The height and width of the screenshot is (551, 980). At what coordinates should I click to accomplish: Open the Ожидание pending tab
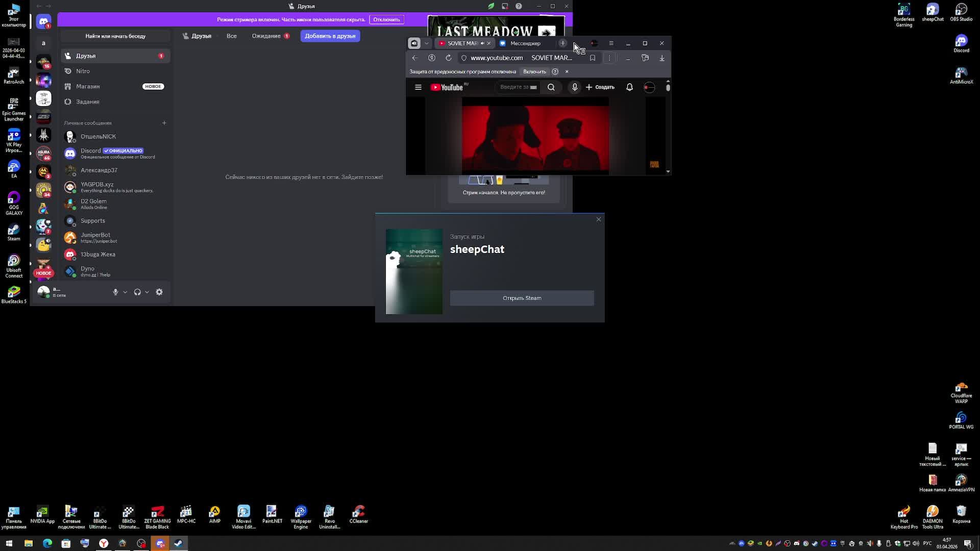(x=266, y=36)
